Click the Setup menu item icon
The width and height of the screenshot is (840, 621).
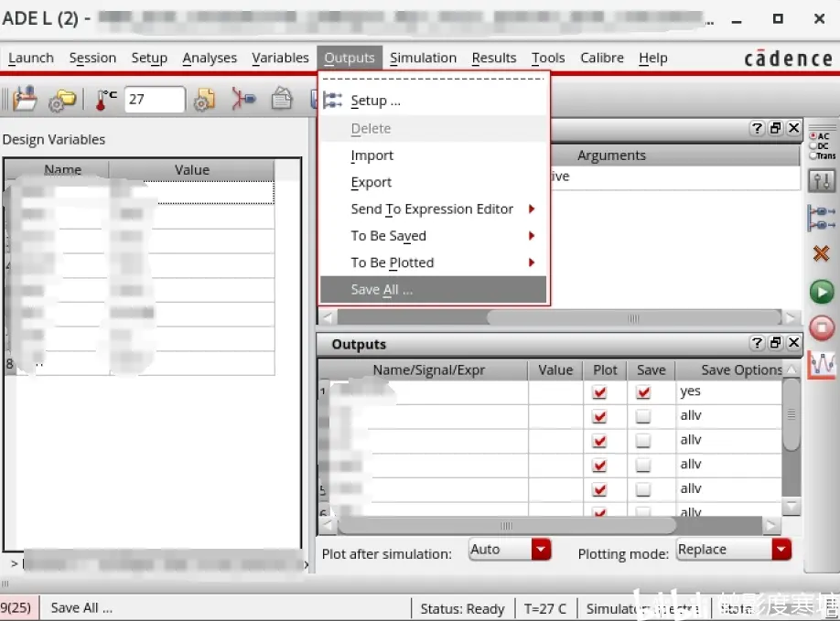333,100
